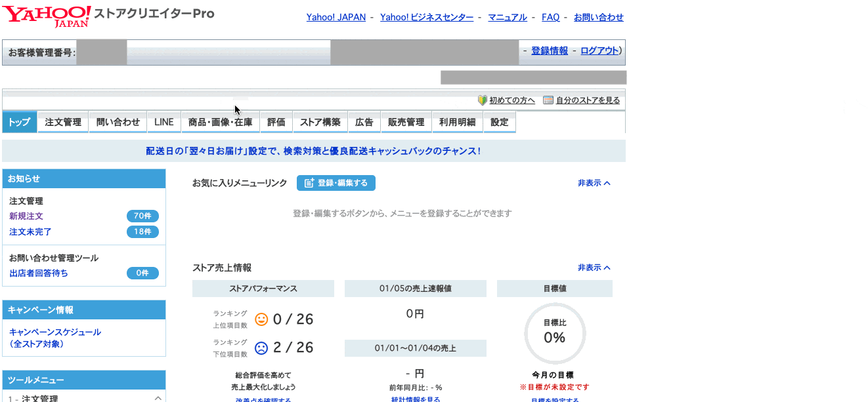
Task: Click the 01/05の売上速報値 header
Action: (416, 289)
